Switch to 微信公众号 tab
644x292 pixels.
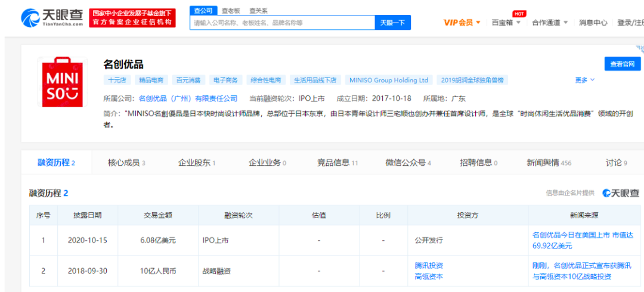(408, 163)
